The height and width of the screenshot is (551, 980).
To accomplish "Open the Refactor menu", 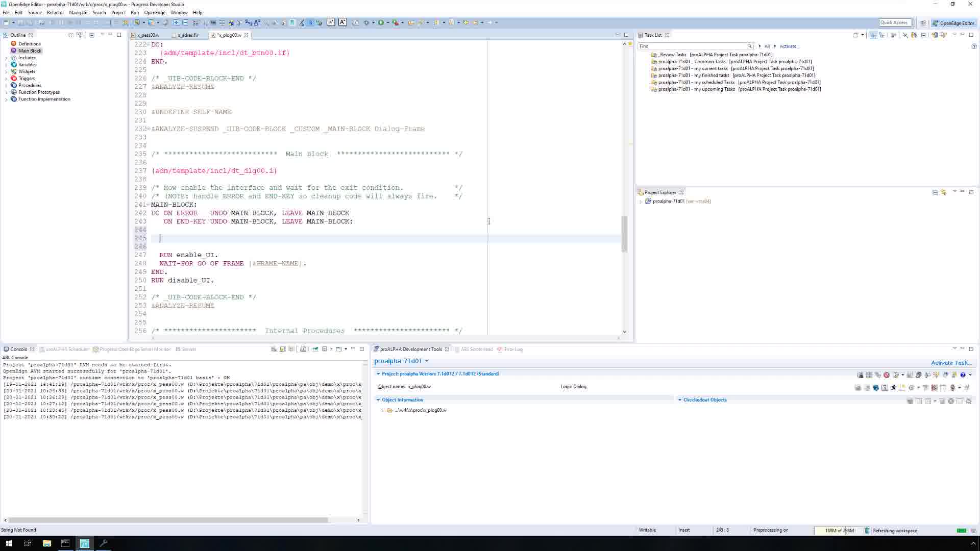I will (55, 13).
